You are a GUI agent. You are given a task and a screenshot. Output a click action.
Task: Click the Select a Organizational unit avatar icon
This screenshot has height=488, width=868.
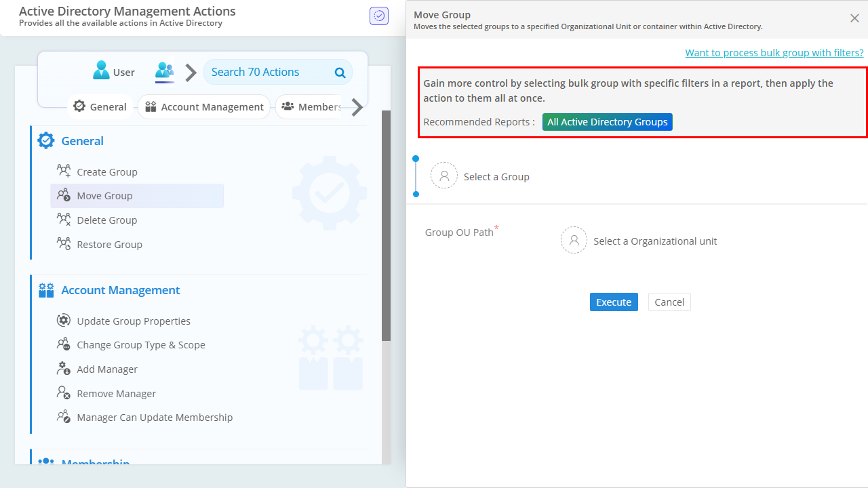pyautogui.click(x=574, y=240)
